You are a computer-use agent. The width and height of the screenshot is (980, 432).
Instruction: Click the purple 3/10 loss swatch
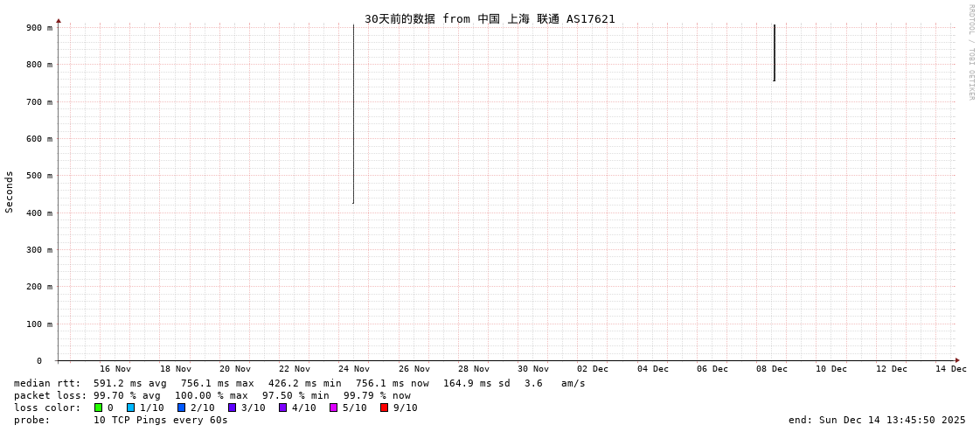[x=233, y=408]
